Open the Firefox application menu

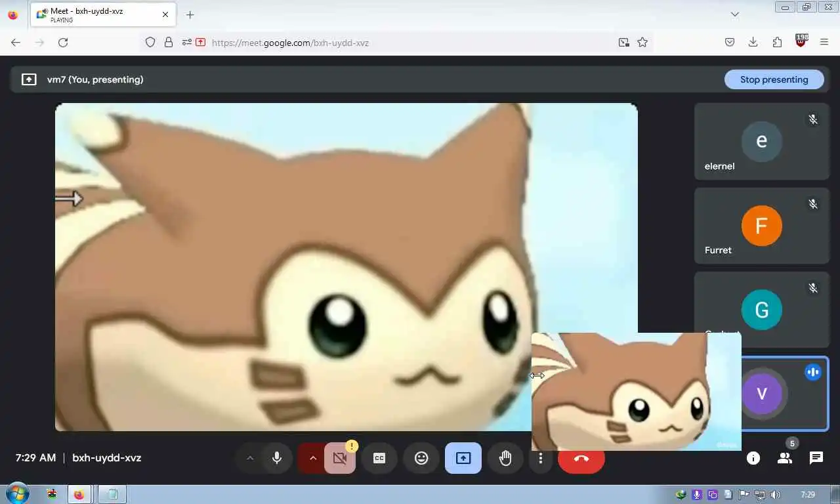[x=824, y=43]
